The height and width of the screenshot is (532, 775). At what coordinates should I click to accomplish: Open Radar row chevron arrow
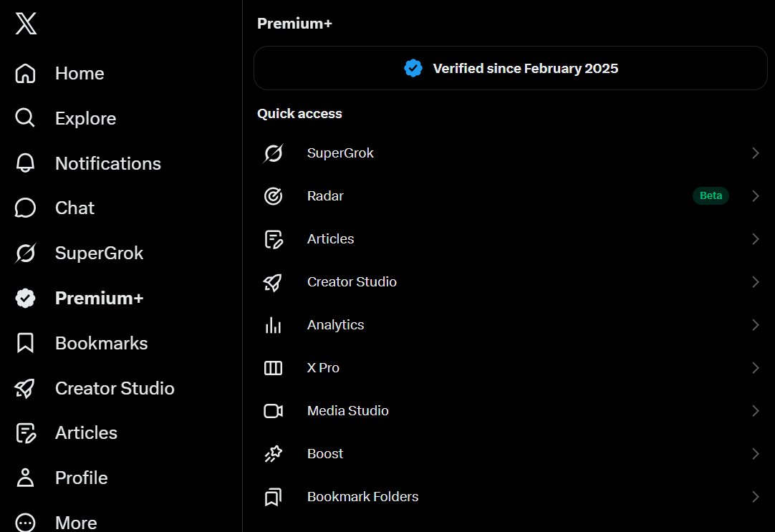tap(755, 196)
